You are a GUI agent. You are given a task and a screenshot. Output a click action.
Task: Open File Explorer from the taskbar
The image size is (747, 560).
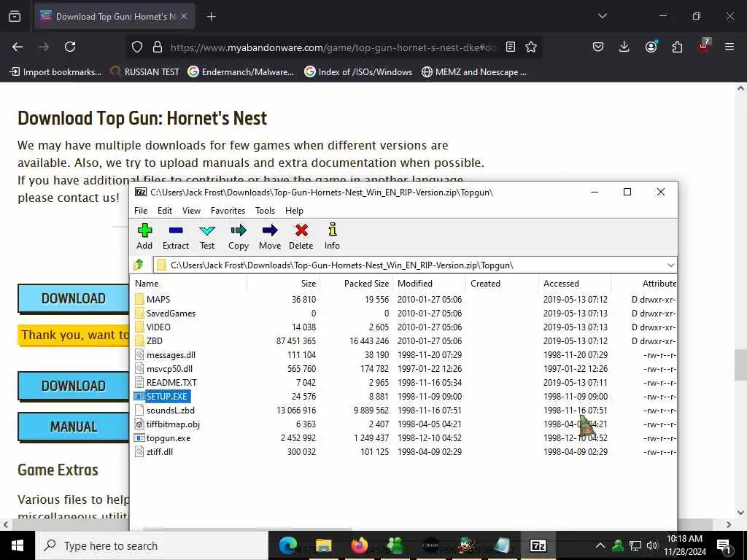coord(323,545)
